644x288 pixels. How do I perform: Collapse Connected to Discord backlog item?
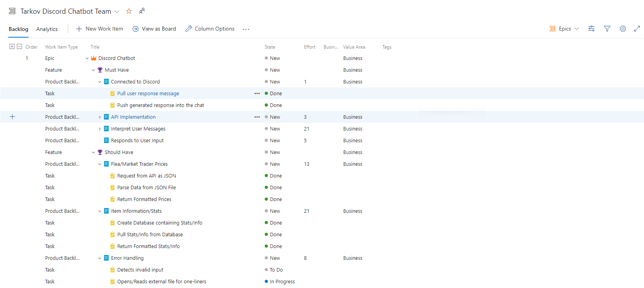[x=100, y=82]
